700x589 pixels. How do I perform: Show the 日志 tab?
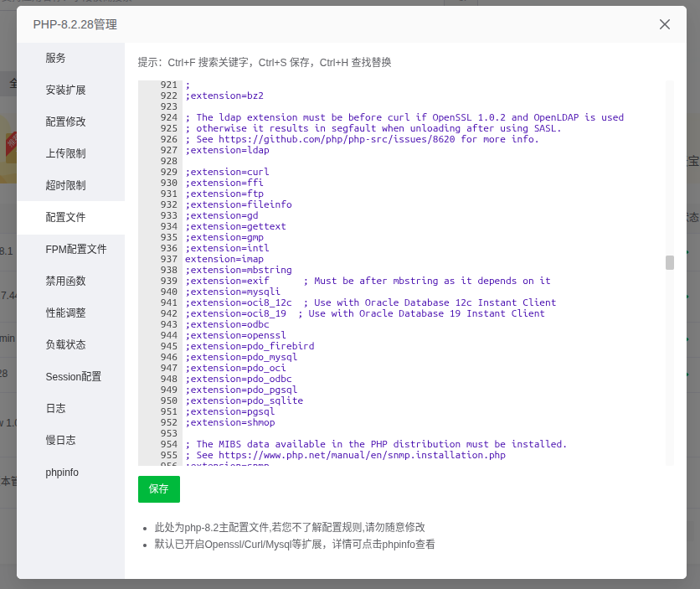[55, 408]
